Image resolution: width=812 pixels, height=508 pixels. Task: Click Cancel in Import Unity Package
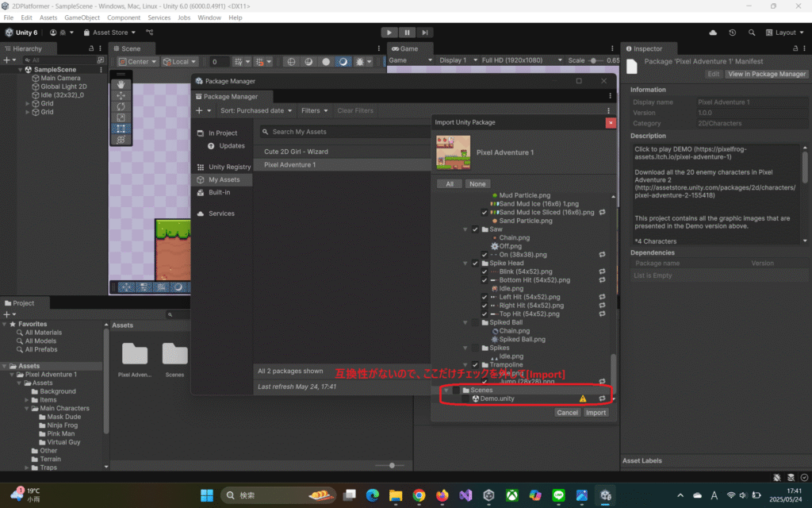567,413
